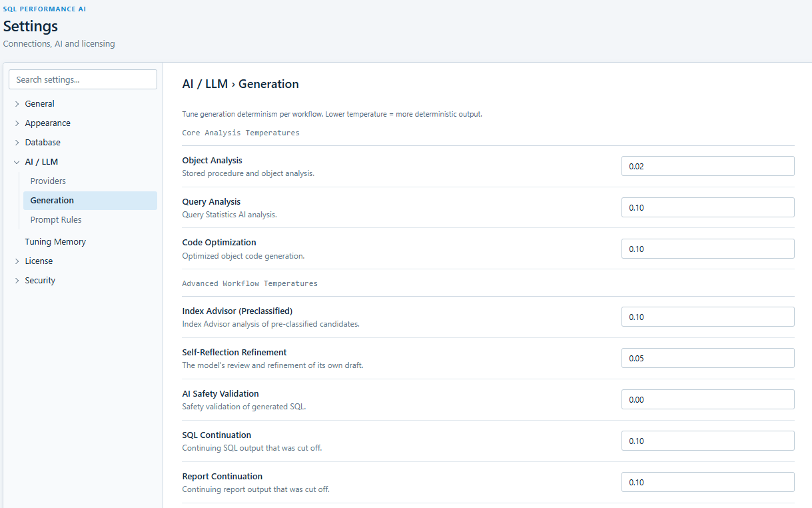This screenshot has height=508, width=812.
Task: Open the Database settings category
Action: click(43, 143)
